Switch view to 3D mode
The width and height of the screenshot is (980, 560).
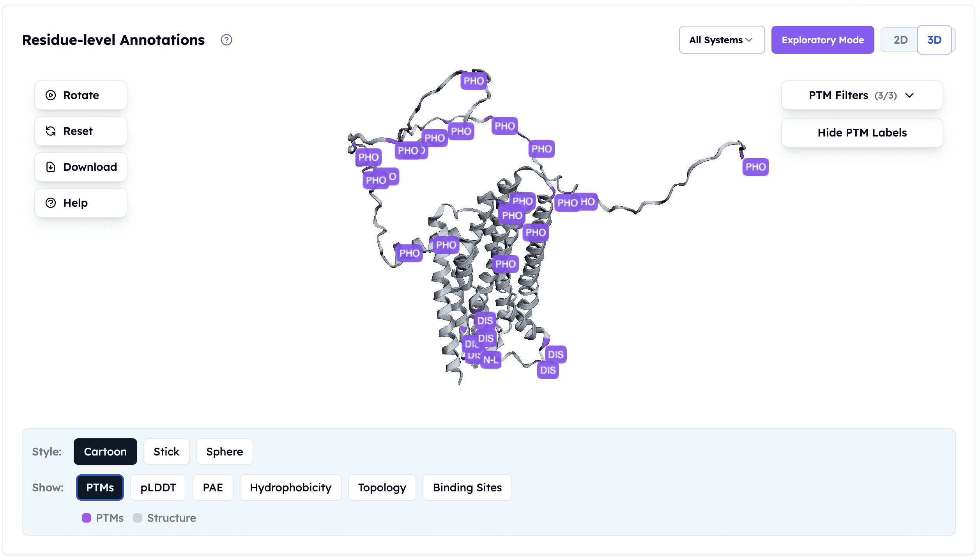[x=934, y=40]
